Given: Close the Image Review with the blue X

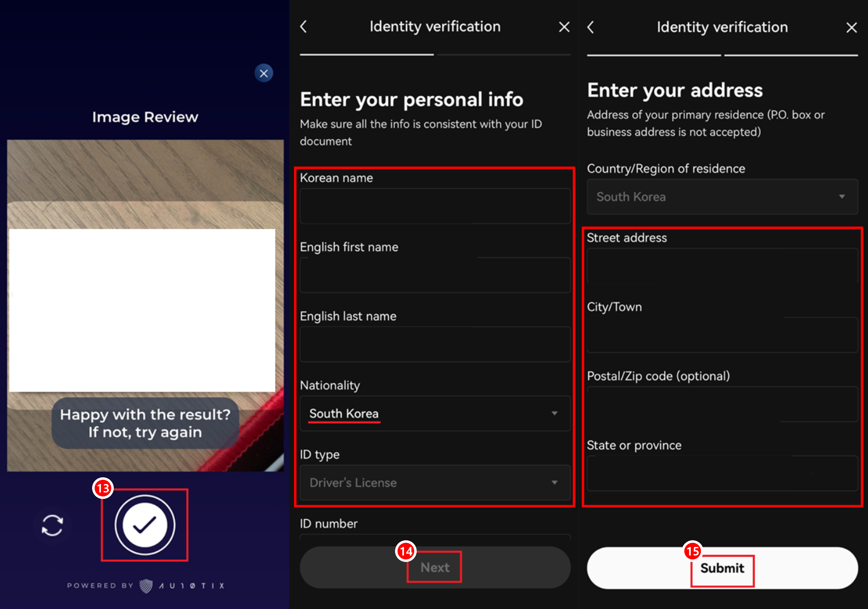Looking at the screenshot, I should pos(264,73).
